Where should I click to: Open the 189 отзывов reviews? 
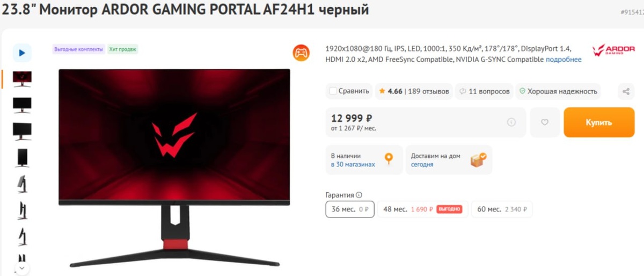(x=428, y=91)
